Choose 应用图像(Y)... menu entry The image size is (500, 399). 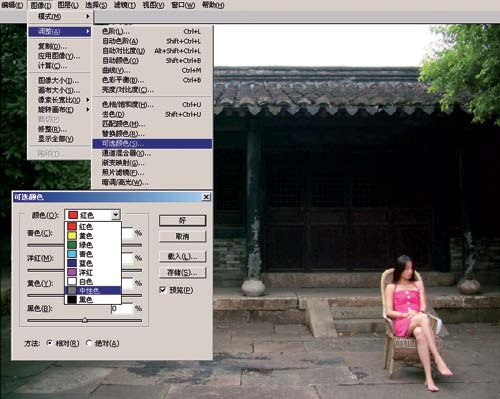(x=59, y=56)
